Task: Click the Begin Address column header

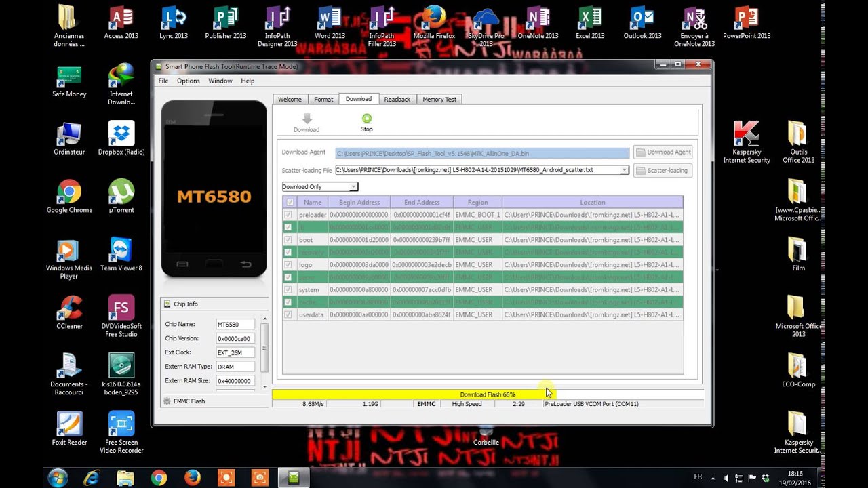Action: 359,202
